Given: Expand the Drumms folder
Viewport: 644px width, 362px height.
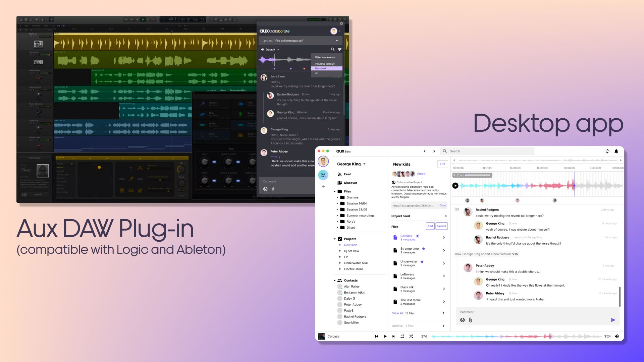Looking at the screenshot, I should [x=337, y=197].
